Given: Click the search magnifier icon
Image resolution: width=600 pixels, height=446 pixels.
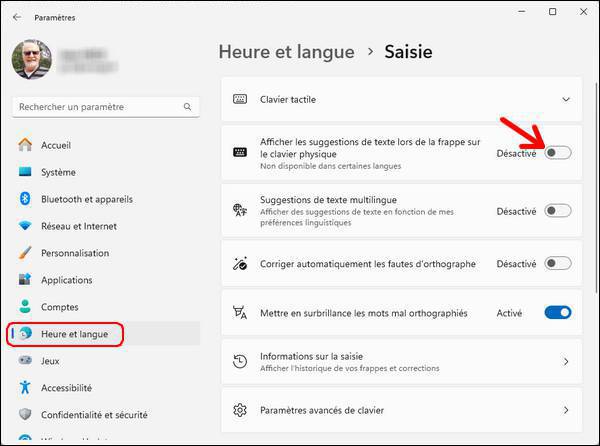Looking at the screenshot, I should [187, 107].
